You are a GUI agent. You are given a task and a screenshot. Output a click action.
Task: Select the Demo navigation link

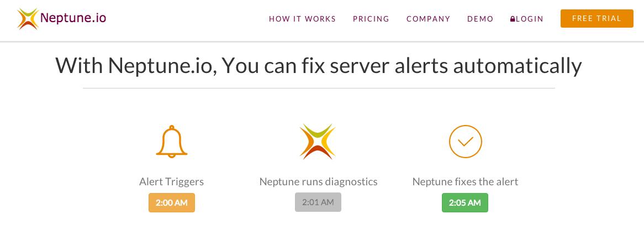click(x=480, y=19)
